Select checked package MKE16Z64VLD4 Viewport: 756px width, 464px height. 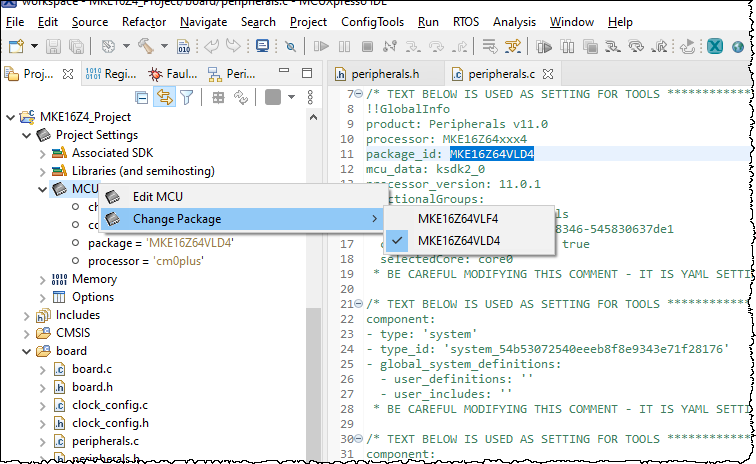(469, 241)
